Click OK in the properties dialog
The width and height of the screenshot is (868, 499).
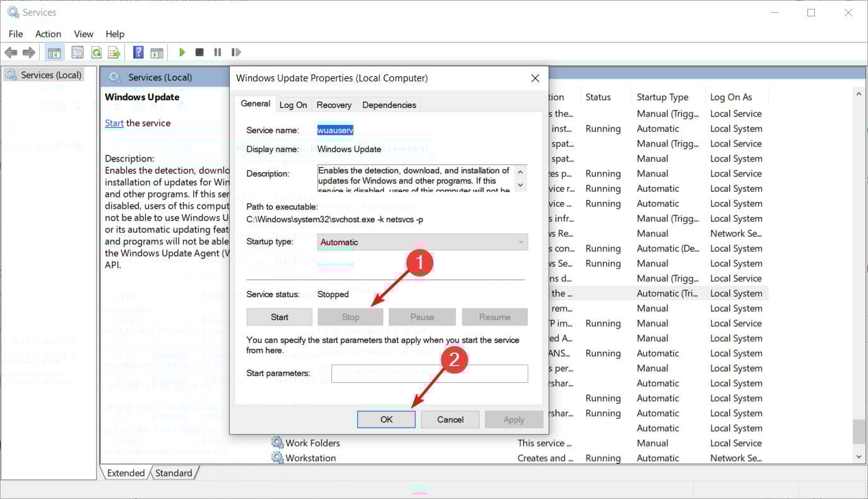(386, 420)
